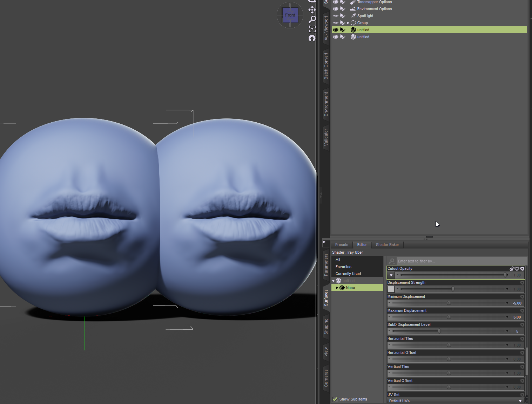532x404 pixels.
Task: Toggle selectability of SpotLight
Action: [343, 16]
